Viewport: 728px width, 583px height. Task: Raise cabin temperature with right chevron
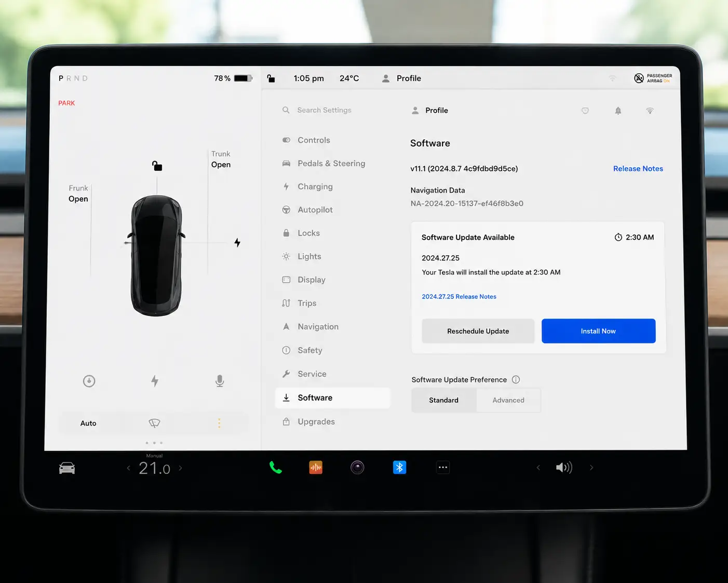pos(181,468)
